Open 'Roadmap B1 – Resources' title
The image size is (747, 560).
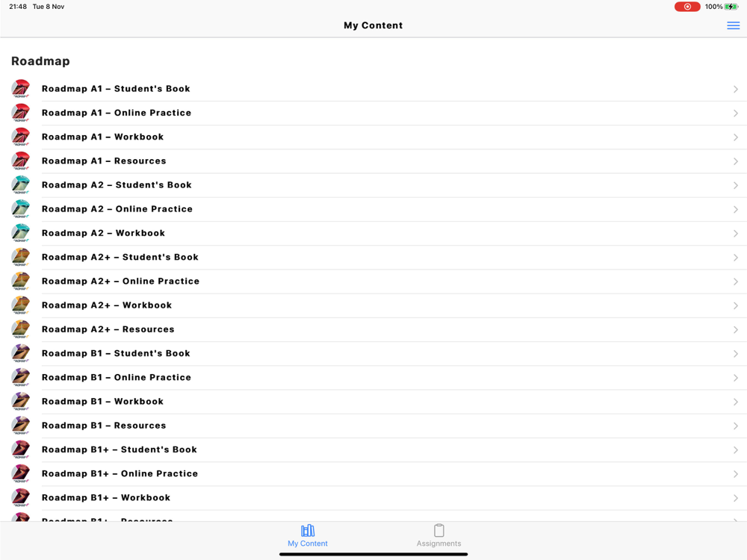(104, 426)
